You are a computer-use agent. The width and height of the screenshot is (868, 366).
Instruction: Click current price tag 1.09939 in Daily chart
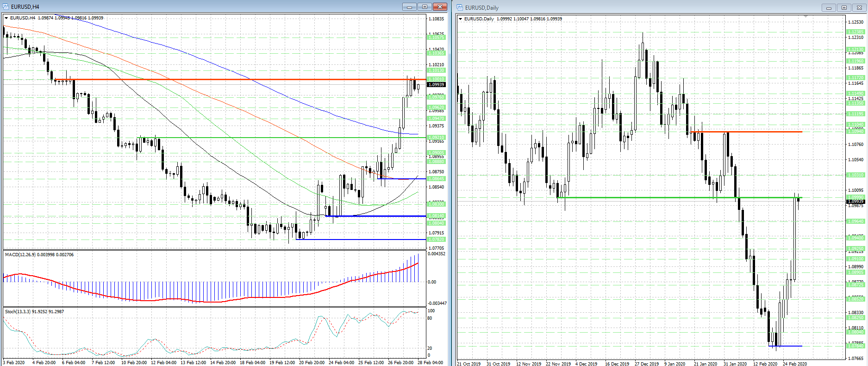[856, 202]
